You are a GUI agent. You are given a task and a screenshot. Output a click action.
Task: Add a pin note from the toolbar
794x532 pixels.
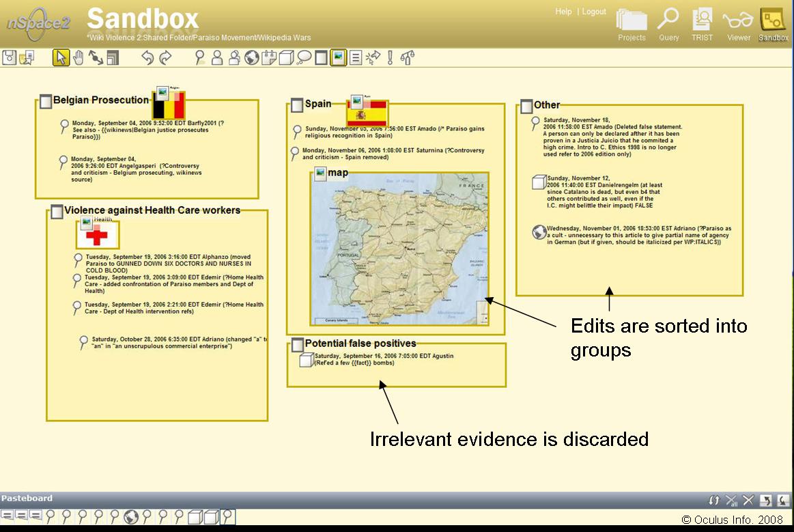(200, 58)
